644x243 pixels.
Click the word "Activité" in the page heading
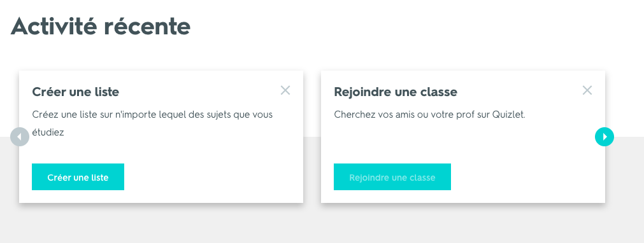coord(54,27)
